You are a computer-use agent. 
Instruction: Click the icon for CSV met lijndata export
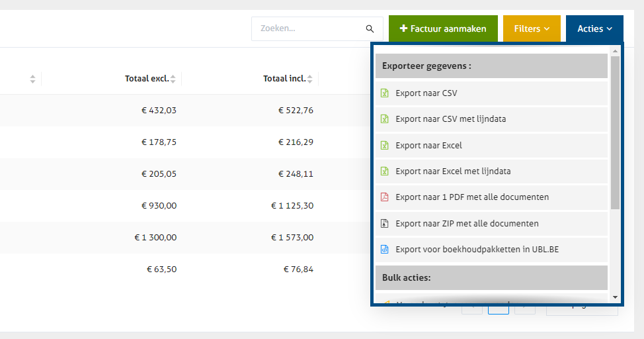385,119
